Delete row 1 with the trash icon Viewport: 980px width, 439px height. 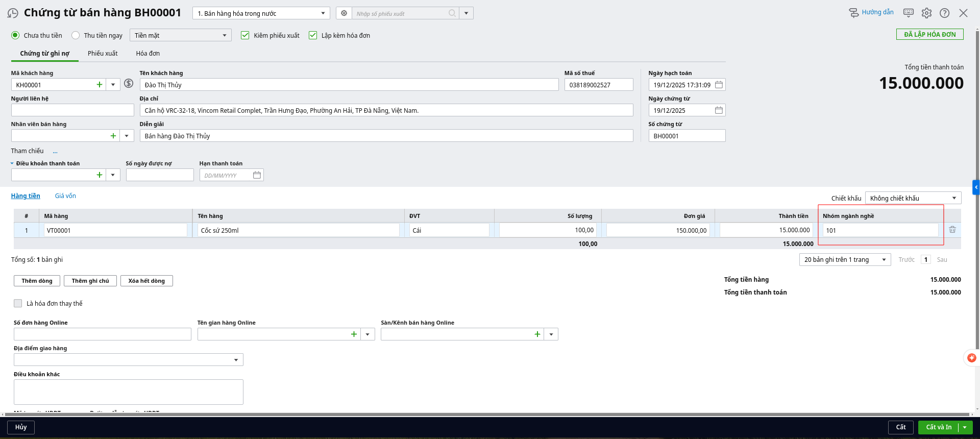pyautogui.click(x=952, y=230)
